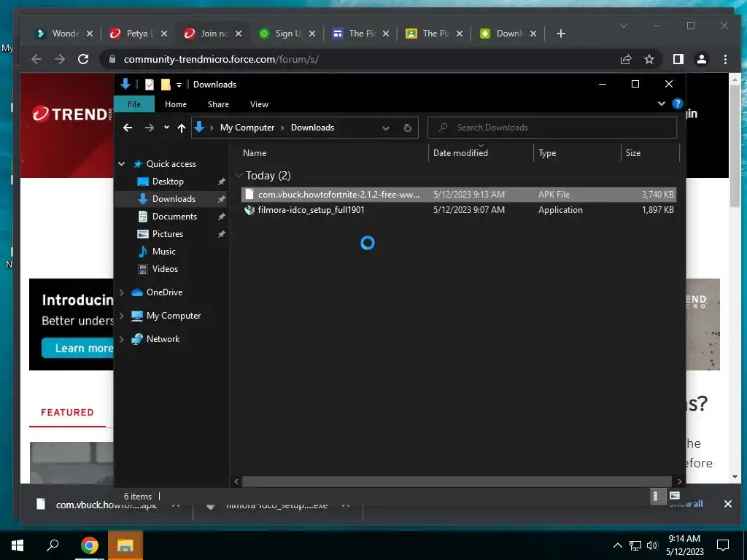747x560 pixels.
Task: Click the Search Downloads field
Action: pyautogui.click(x=552, y=128)
